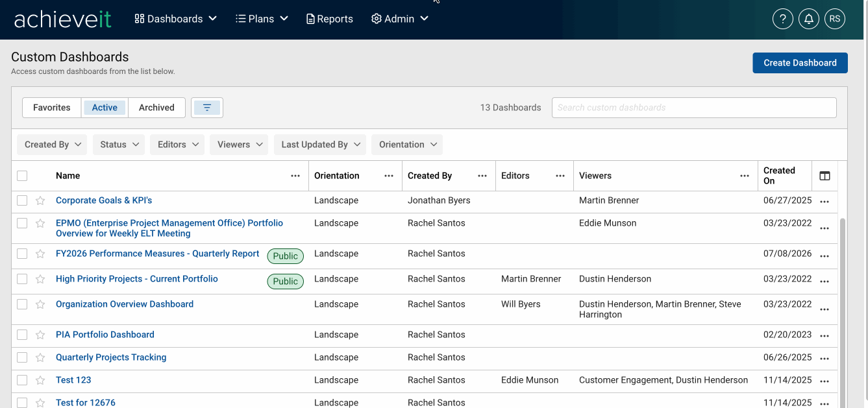Open the RS user avatar menu
The height and width of the screenshot is (408, 868).
835,19
